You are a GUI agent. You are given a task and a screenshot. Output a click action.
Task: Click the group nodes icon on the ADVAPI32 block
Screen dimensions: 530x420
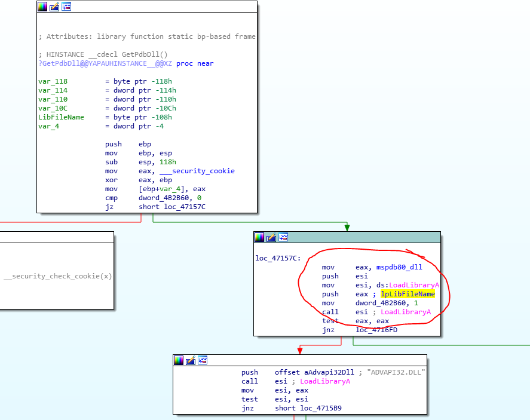pos(202,360)
